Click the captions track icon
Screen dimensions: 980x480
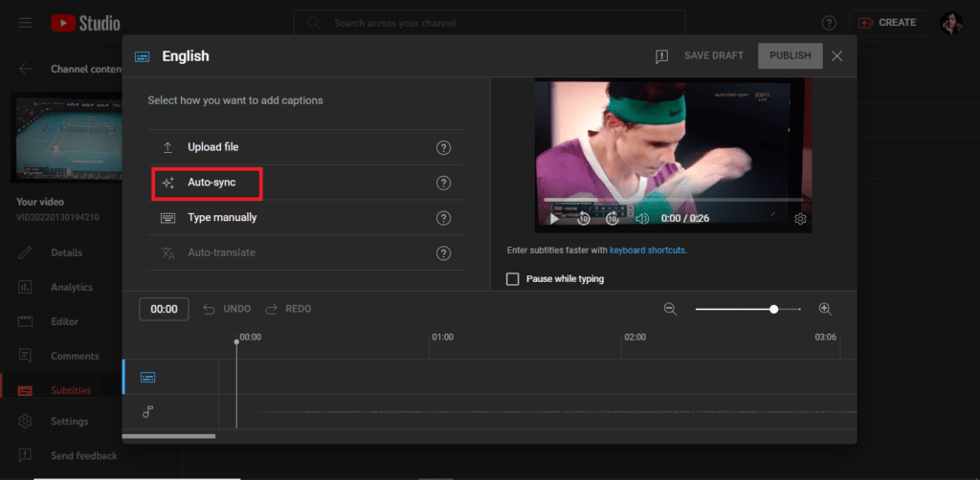(x=147, y=377)
